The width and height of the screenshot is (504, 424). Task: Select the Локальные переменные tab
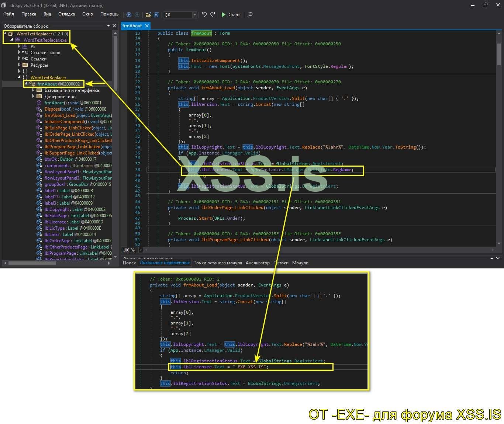click(x=165, y=263)
